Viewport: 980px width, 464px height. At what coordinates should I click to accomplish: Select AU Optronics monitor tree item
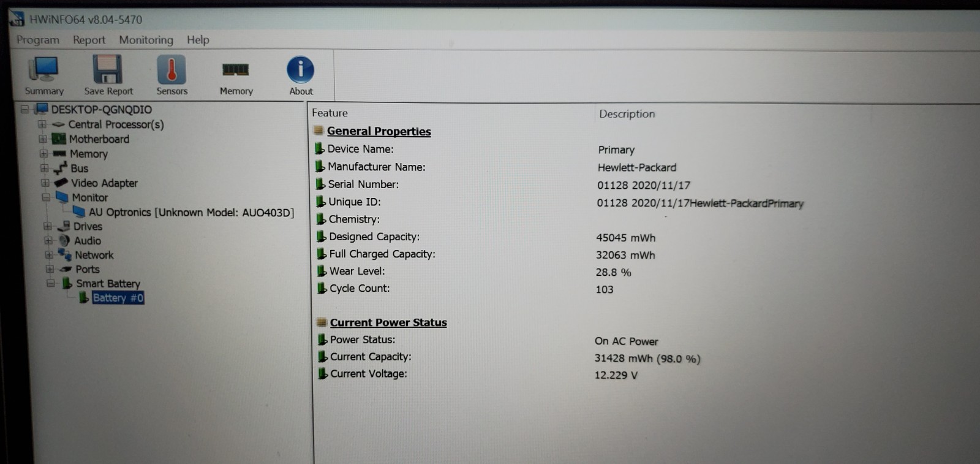pos(191,212)
